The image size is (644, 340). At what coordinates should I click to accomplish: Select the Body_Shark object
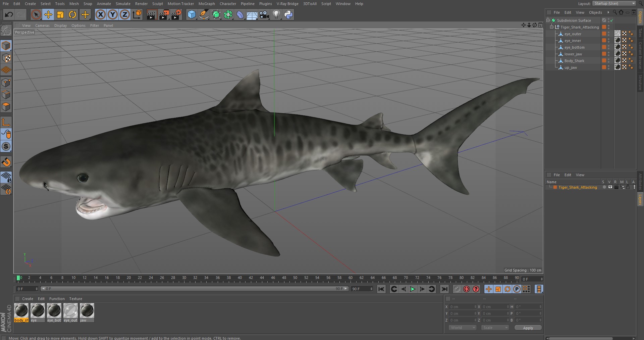point(574,61)
